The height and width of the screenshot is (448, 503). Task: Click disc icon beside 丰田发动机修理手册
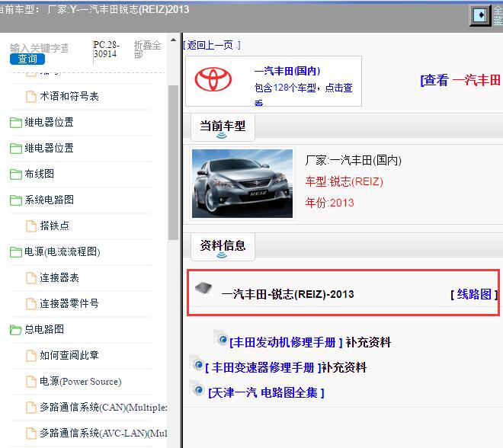click(222, 338)
